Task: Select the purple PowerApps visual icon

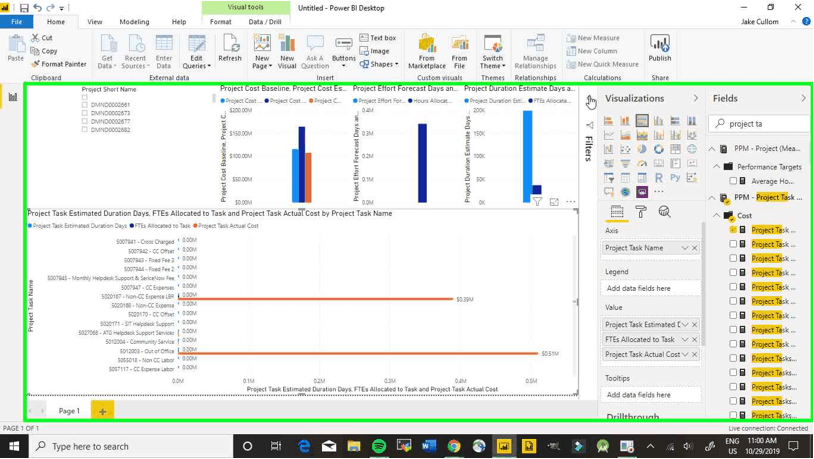Action: [x=642, y=192]
